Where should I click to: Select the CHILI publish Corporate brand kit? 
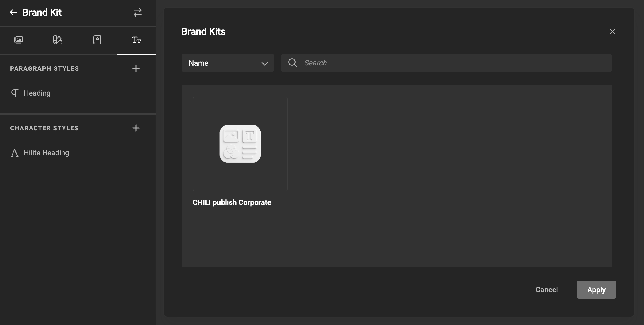tap(240, 144)
